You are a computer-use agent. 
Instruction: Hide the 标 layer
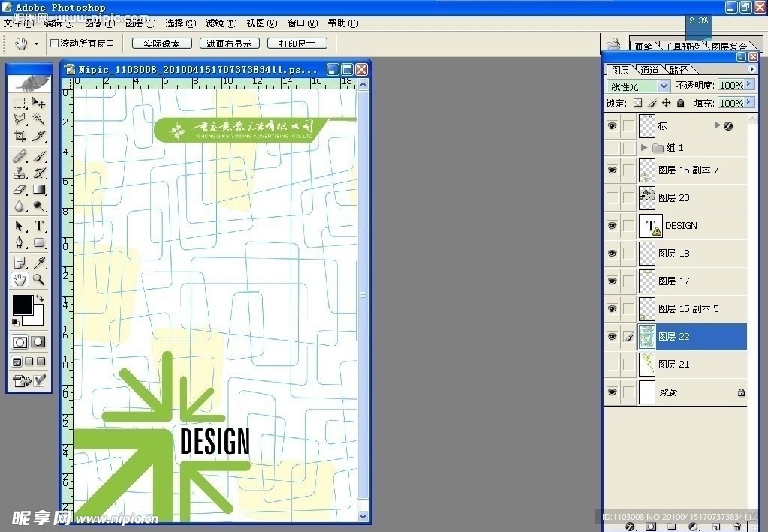click(613, 126)
